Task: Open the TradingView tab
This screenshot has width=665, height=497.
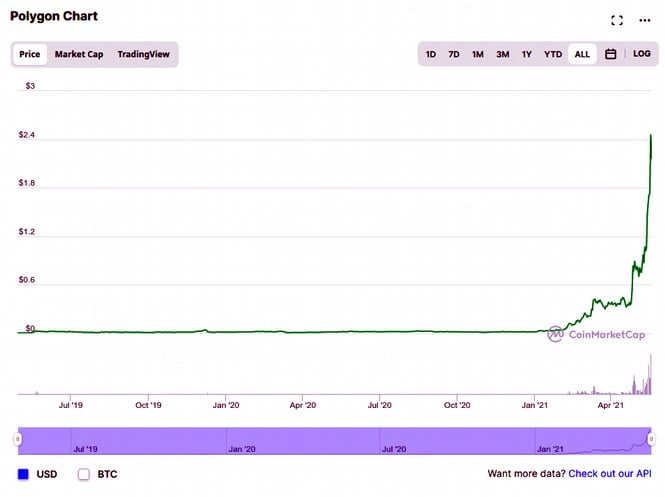Action: click(x=143, y=54)
